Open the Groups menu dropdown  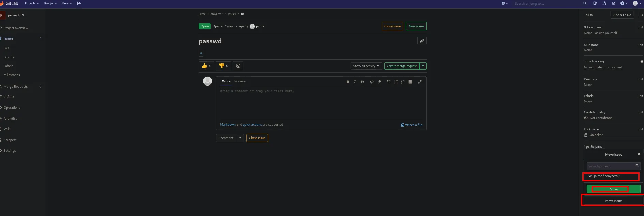(x=50, y=3)
